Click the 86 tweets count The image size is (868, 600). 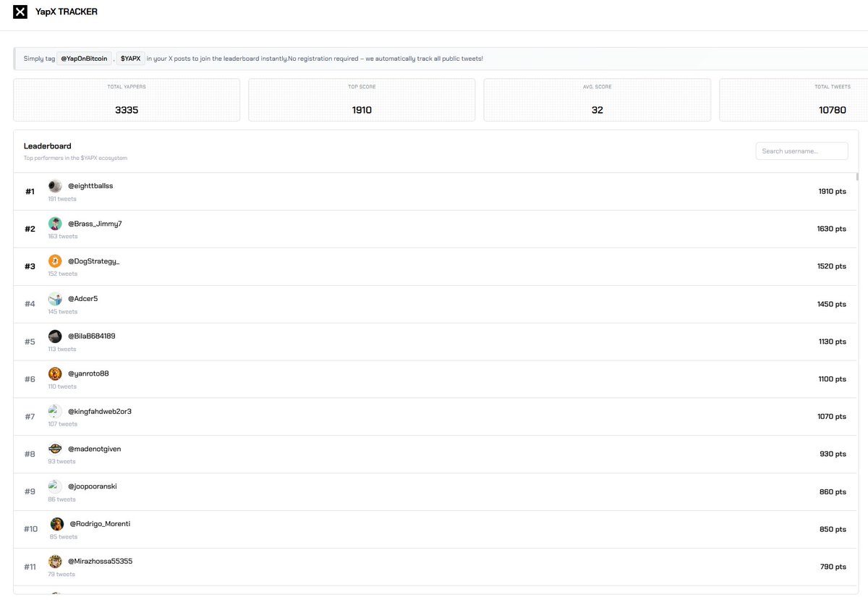[62, 499]
